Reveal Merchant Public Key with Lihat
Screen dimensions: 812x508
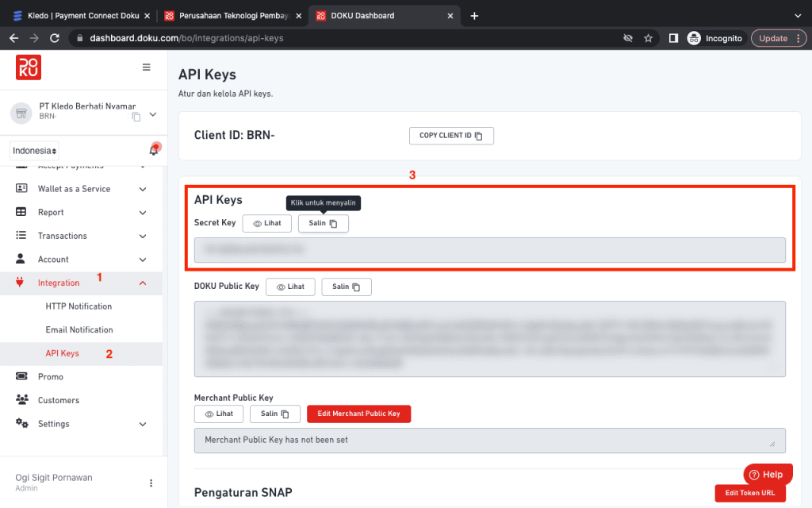(219, 414)
